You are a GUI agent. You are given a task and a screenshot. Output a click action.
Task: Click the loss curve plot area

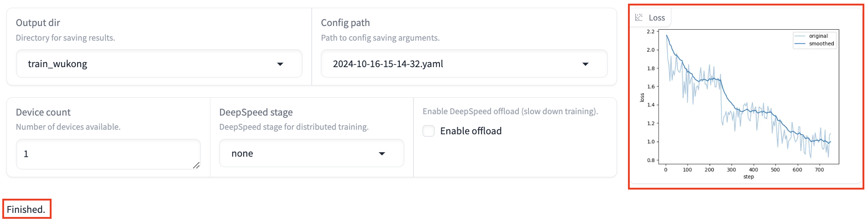pos(748,105)
